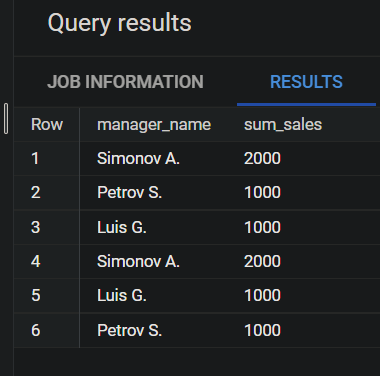Select Luis G. in row 3
The width and height of the screenshot is (380, 376).
coord(122,227)
